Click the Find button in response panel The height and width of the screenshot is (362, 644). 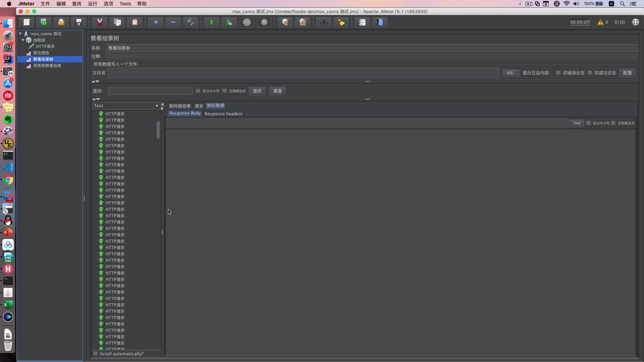[577, 123]
